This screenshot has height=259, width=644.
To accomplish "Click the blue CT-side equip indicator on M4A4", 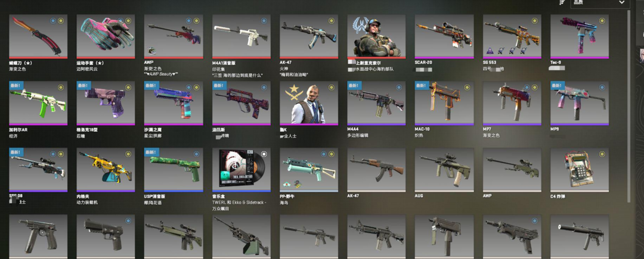I will pos(398,88).
